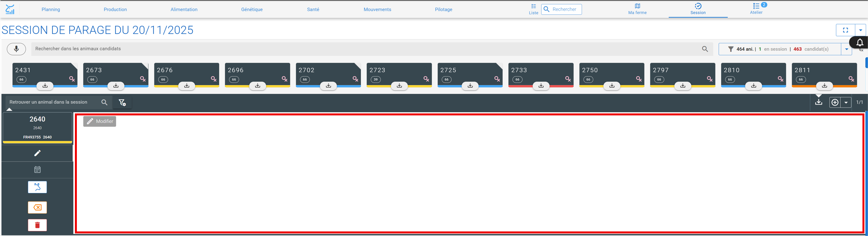This screenshot has height=236, width=868.
Task: Activate the microphone voice search button
Action: [x=16, y=49]
